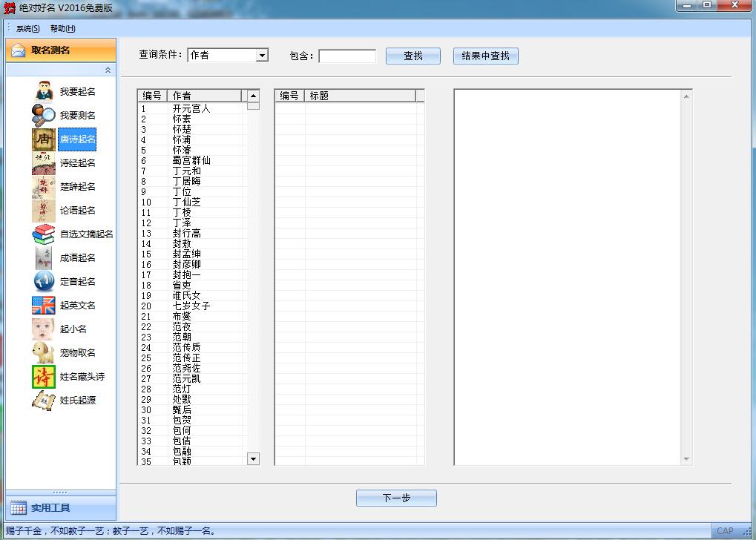Open 定音起名 speaker icon

tap(44, 282)
